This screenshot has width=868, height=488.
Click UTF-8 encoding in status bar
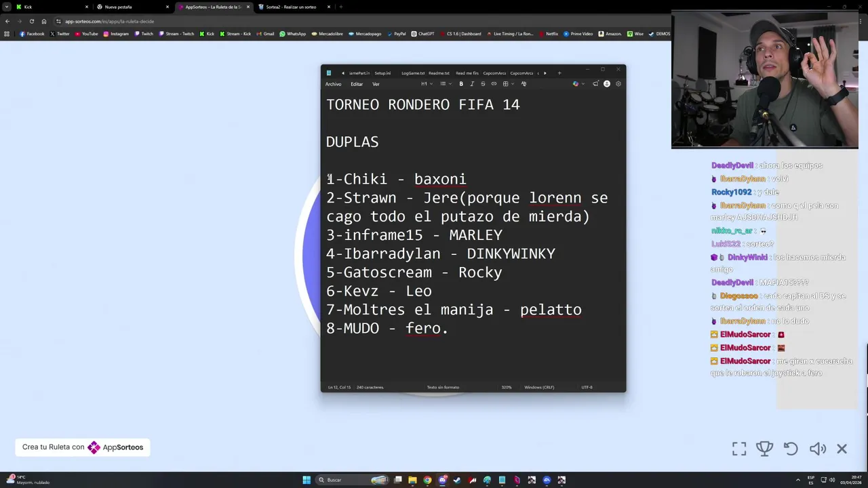pyautogui.click(x=587, y=387)
